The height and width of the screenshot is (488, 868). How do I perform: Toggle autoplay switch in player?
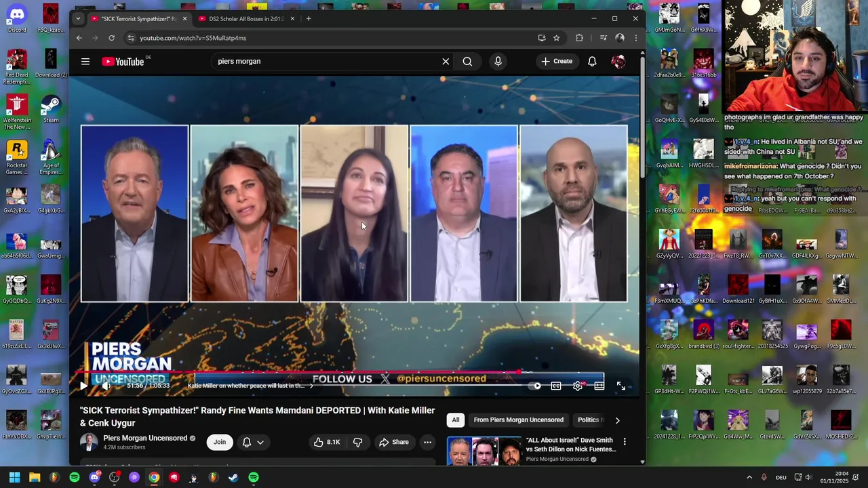536,386
